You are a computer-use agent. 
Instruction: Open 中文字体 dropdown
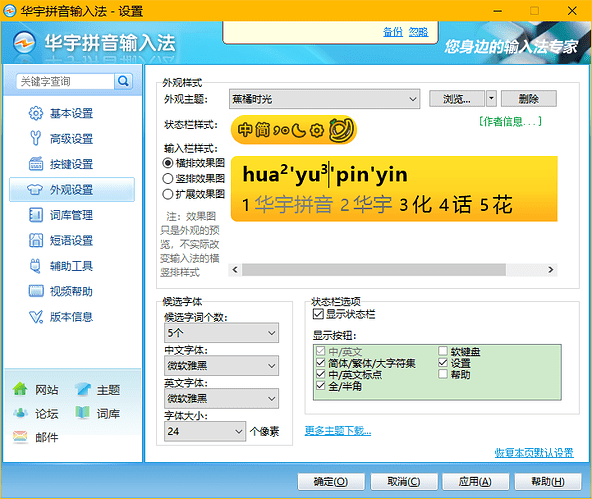coord(222,365)
